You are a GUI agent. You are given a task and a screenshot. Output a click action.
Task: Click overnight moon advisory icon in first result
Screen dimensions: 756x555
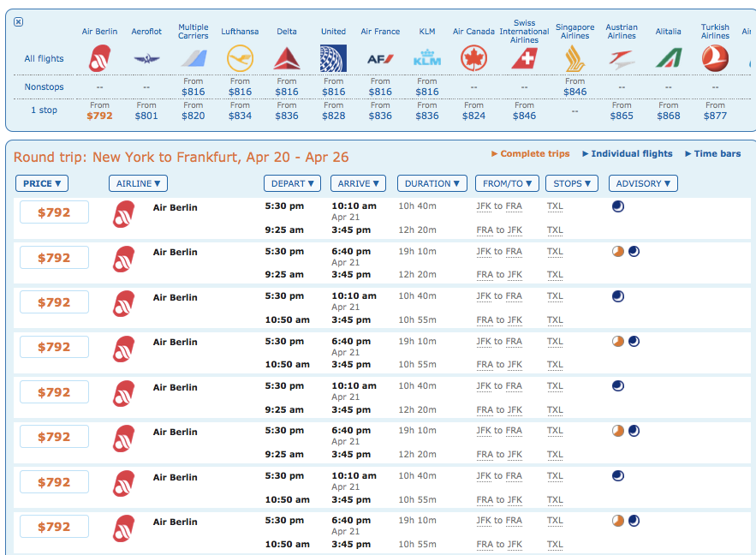[x=618, y=206]
